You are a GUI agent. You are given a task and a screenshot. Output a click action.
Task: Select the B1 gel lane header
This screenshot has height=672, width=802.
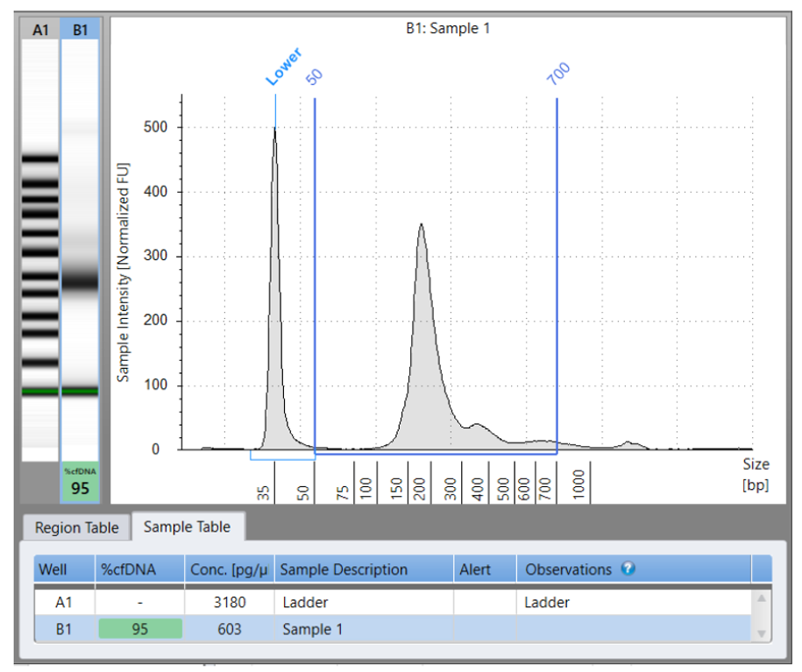tap(80, 30)
